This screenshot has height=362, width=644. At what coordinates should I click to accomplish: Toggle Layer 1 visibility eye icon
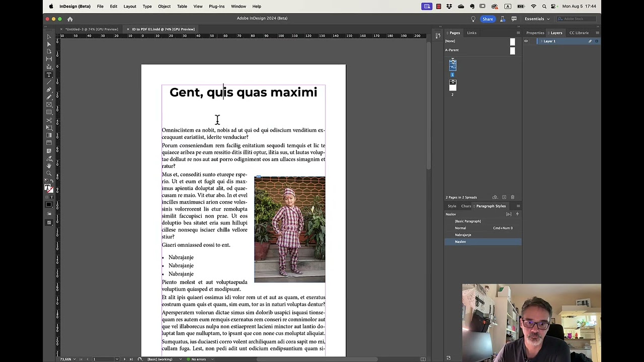(526, 41)
